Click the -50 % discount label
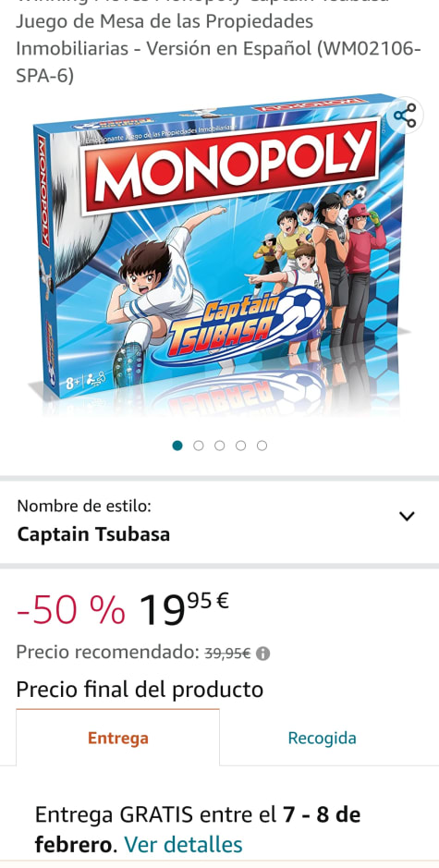Image resolution: width=439 pixels, height=868 pixels. (71, 611)
